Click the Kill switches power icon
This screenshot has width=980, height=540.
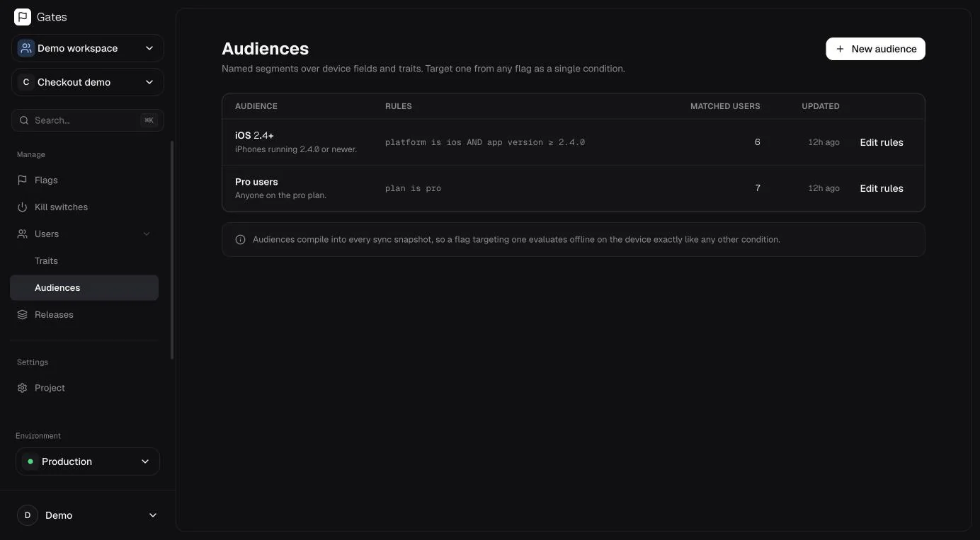pos(22,207)
